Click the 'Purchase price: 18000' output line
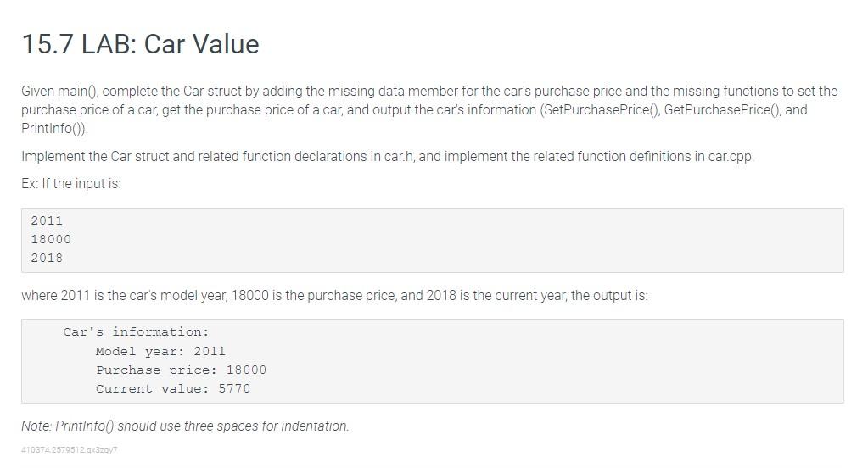The height and width of the screenshot is (468, 868). [x=181, y=370]
